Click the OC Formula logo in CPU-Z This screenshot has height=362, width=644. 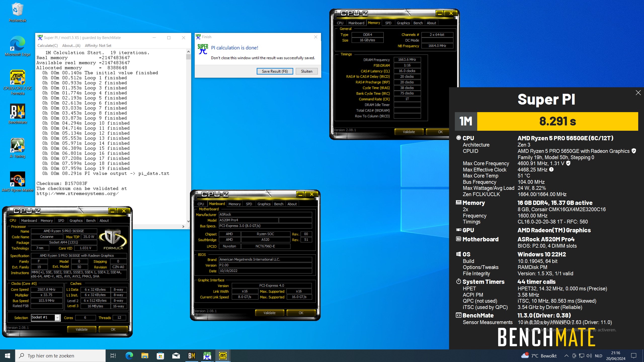pyautogui.click(x=113, y=239)
